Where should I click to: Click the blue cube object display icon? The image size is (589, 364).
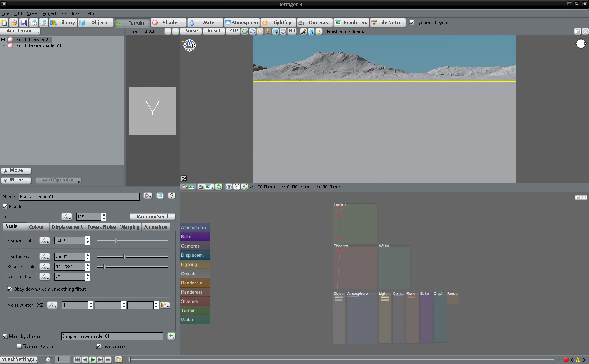pyautogui.click(x=276, y=32)
